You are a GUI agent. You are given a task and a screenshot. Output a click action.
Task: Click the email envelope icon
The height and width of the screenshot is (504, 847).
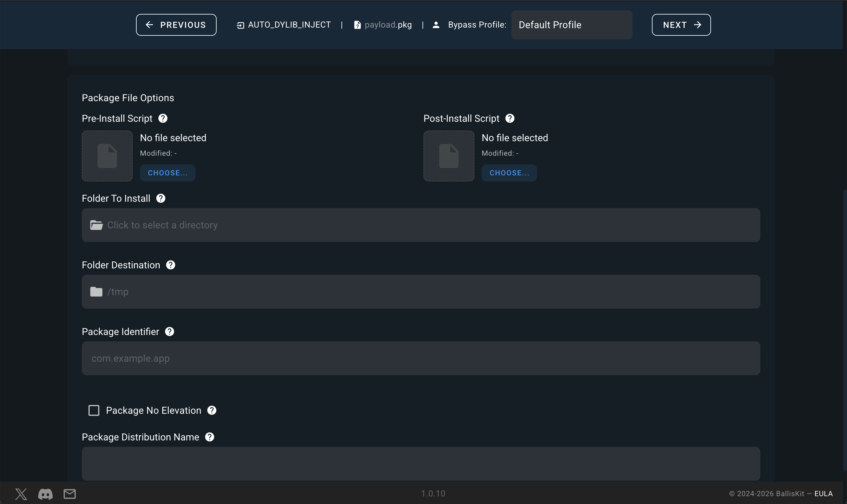(70, 494)
